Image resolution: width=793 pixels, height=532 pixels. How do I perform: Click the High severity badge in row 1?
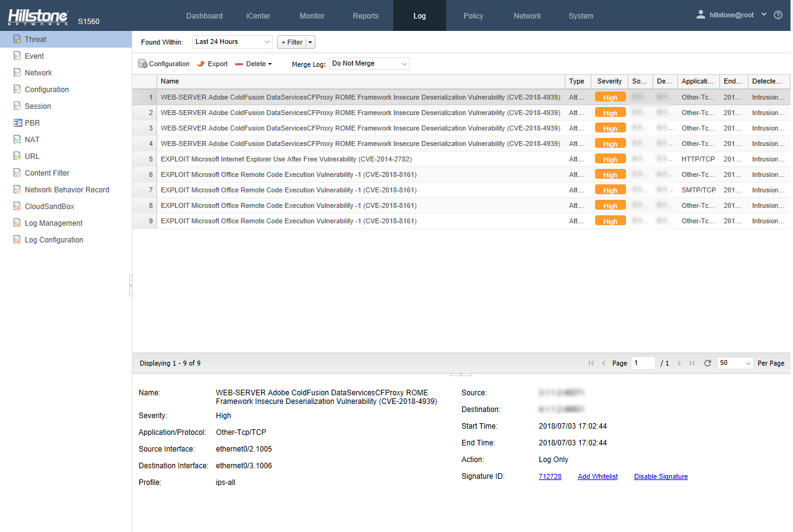(610, 97)
